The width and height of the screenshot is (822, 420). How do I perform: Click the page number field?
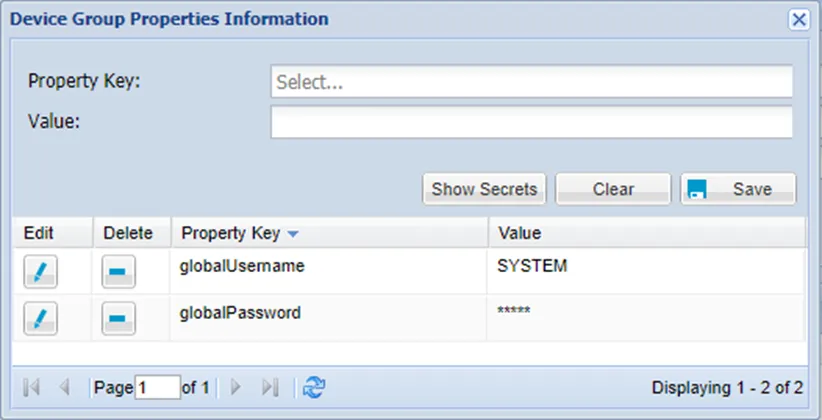[x=158, y=387]
